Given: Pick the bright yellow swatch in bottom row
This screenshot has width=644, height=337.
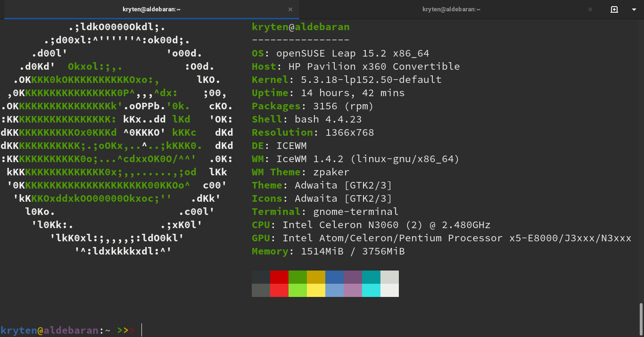Looking at the screenshot, I should [316, 290].
